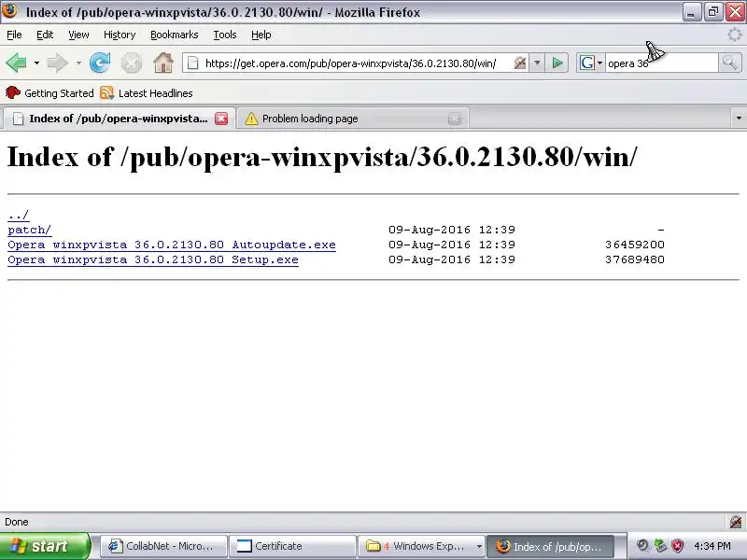Minimize the Firefox window
Screen dimensions: 747x560
coord(692,12)
